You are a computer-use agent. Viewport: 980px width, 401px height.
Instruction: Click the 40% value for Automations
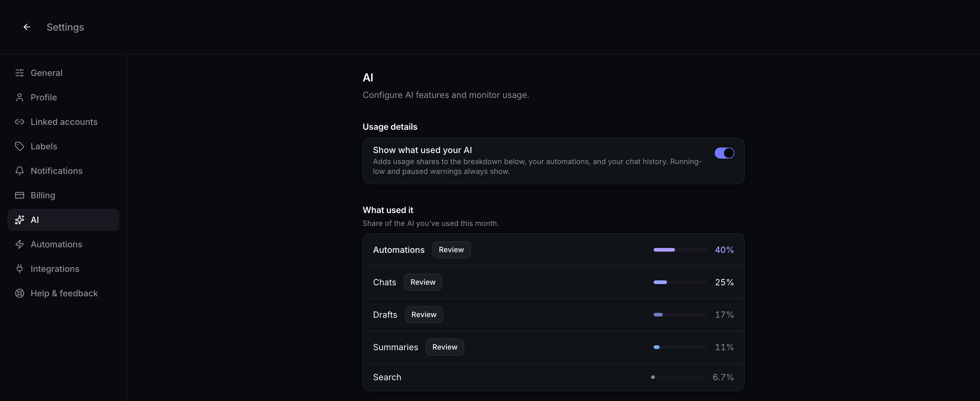(724, 250)
